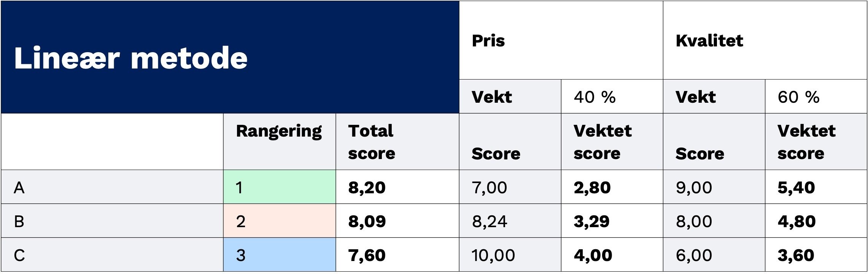Select price score cell 10,00

493,255
